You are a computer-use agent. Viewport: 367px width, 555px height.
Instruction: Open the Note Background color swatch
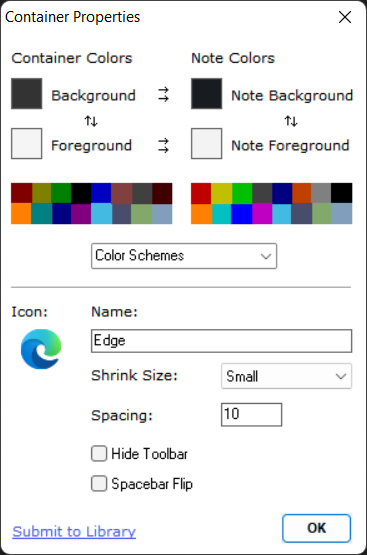coord(207,94)
